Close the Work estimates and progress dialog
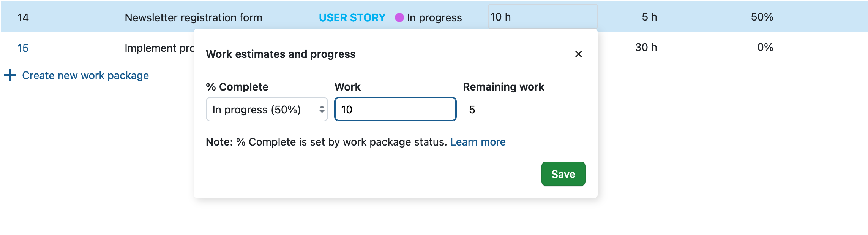 [578, 54]
